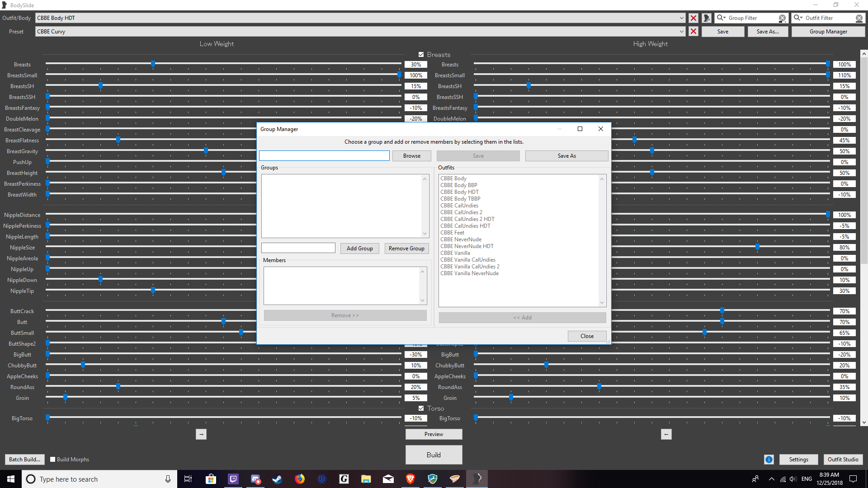The height and width of the screenshot is (488, 868).
Task: Click the Preview button
Action: tap(434, 434)
